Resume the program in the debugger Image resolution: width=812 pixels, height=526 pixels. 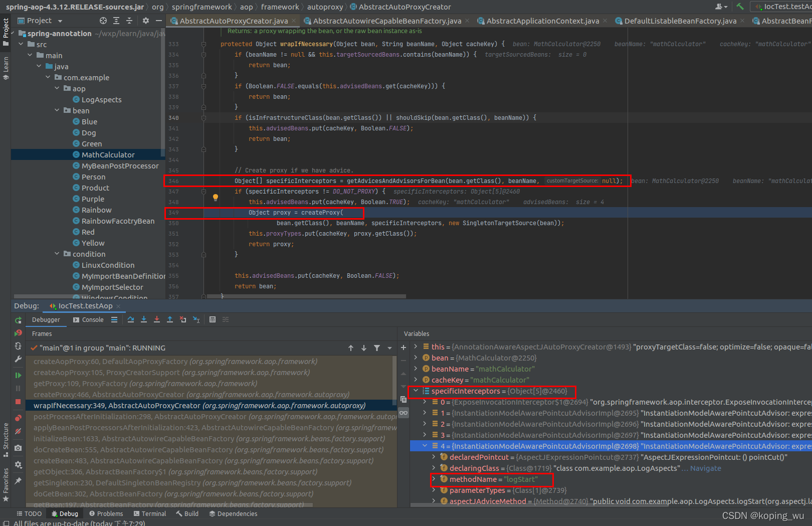[18, 375]
